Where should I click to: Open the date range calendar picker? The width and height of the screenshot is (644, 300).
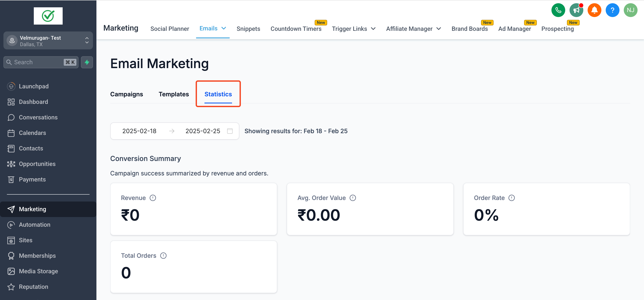click(230, 131)
